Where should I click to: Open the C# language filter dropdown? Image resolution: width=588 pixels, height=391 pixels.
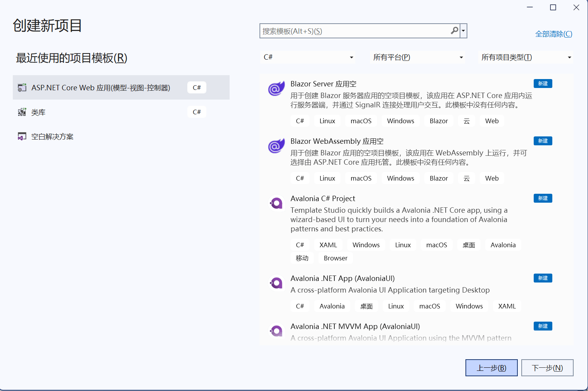pos(308,57)
